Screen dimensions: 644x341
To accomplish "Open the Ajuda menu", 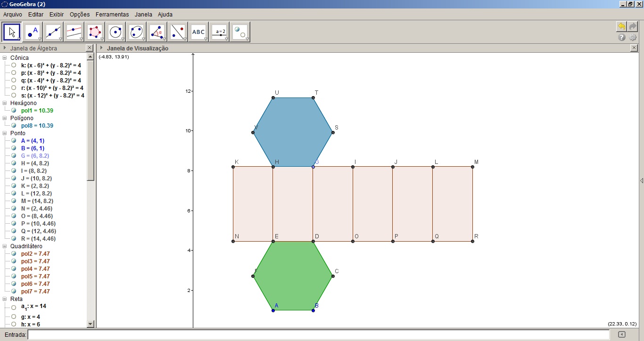I will click(x=165, y=15).
